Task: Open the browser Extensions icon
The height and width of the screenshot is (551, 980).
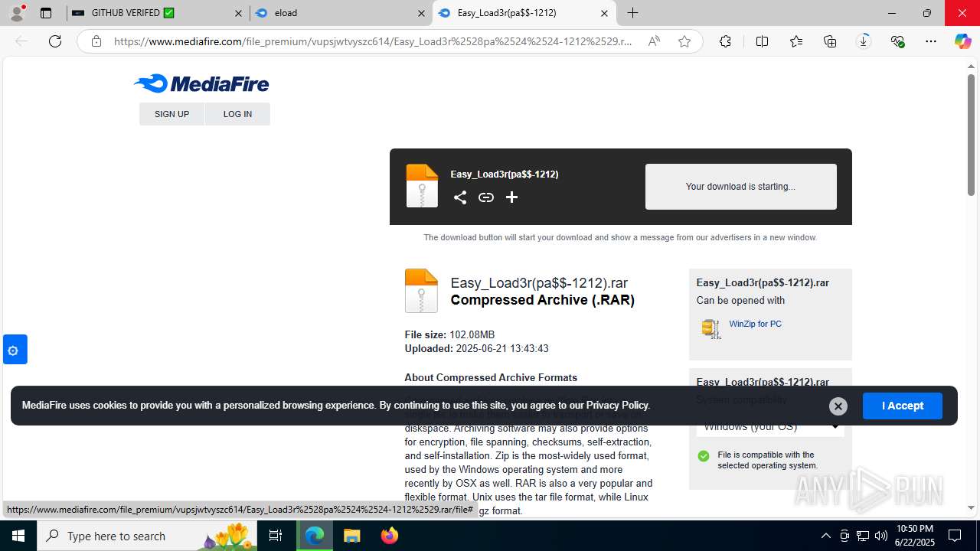Action: pyautogui.click(x=725, y=41)
